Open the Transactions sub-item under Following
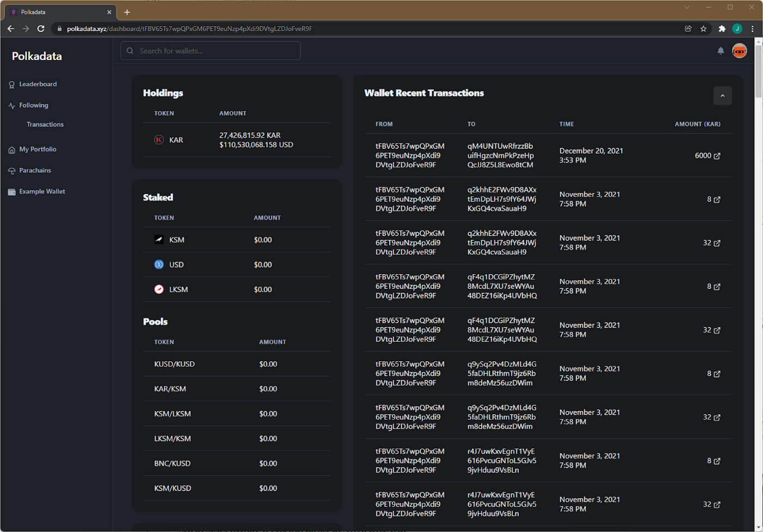This screenshot has width=763, height=532. pos(45,124)
